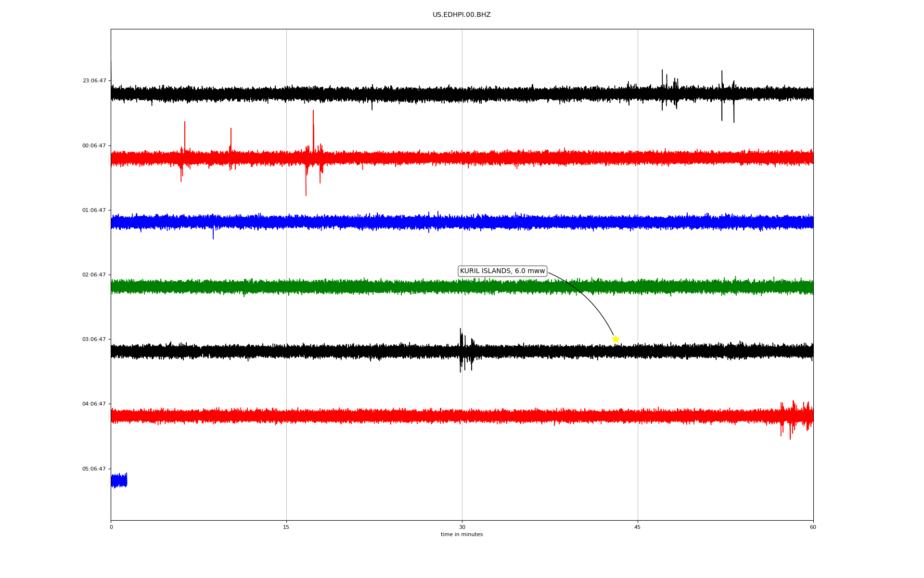This screenshot has height=578, width=924.
Task: Click the x-axis tick label 15
Action: pos(286,527)
